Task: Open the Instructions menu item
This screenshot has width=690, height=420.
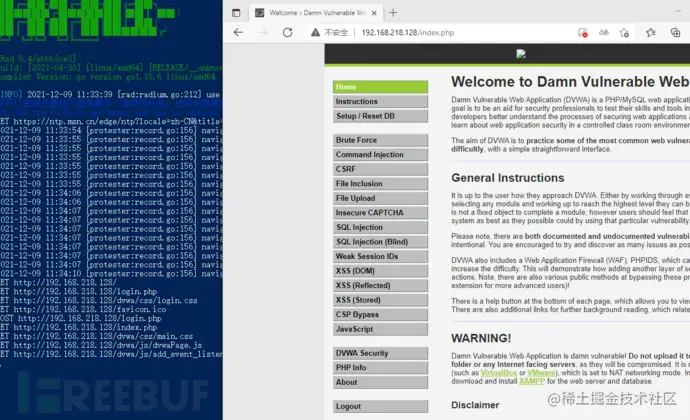Action: (x=380, y=101)
